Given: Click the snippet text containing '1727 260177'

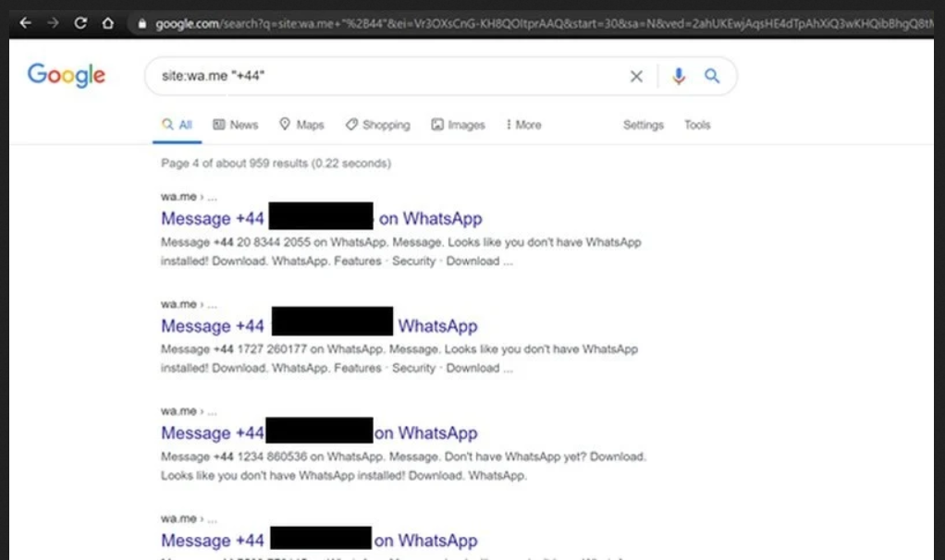Looking at the screenshot, I should click(399, 359).
